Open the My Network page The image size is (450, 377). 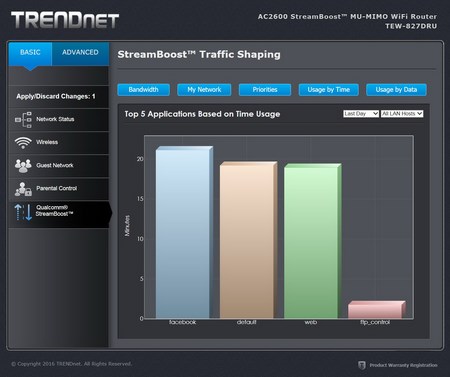204,90
